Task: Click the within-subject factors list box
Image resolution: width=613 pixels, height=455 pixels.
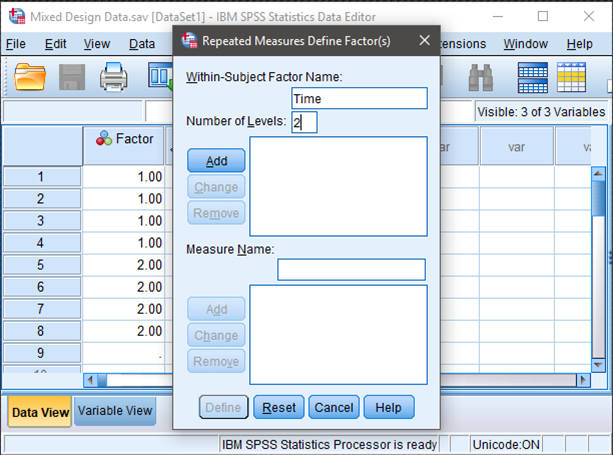Action: click(x=339, y=186)
